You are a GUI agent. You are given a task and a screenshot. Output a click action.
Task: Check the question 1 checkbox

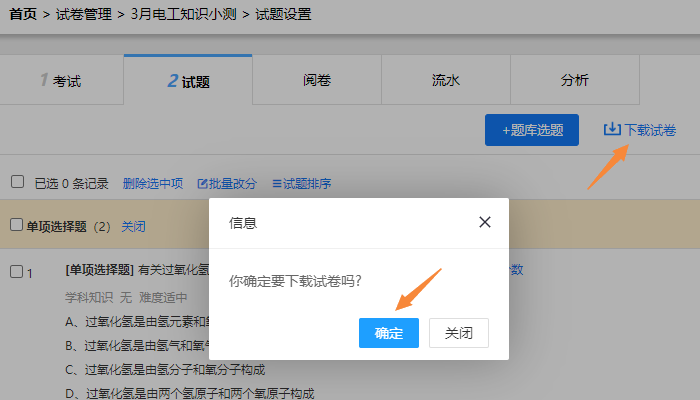pos(17,271)
